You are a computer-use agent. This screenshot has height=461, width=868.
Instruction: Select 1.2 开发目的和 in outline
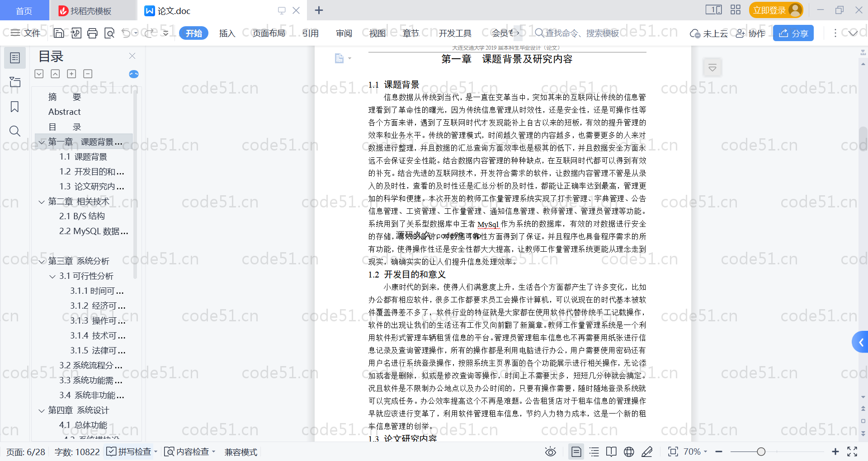tap(92, 172)
